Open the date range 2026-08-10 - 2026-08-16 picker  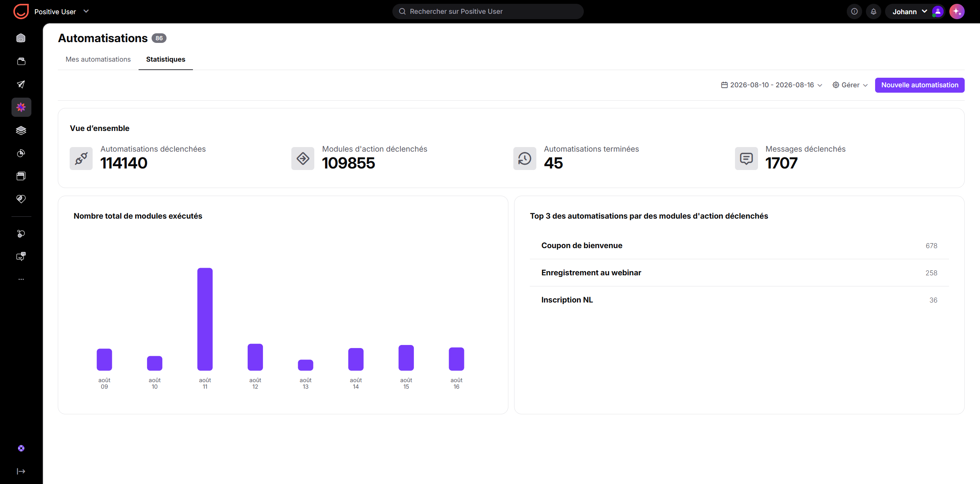tap(771, 85)
